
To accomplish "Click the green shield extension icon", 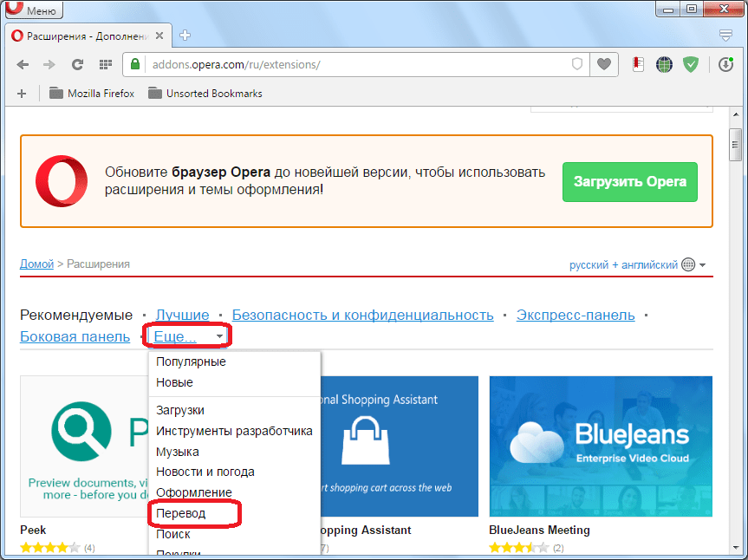I will pos(691,64).
